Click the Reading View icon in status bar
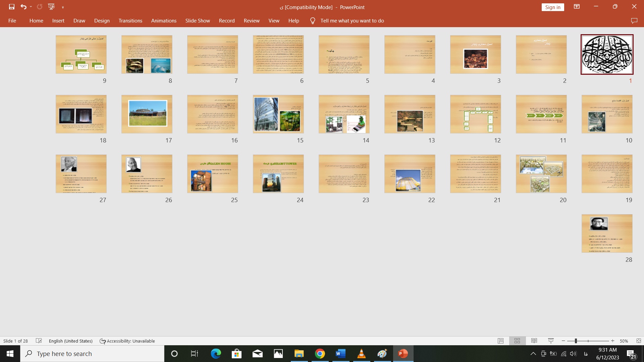This screenshot has width=644, height=362. [534, 341]
